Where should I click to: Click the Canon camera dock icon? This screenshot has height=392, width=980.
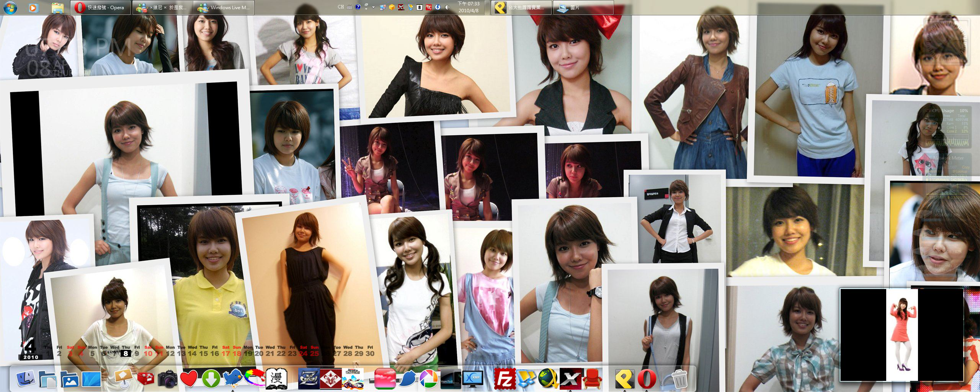(167, 379)
